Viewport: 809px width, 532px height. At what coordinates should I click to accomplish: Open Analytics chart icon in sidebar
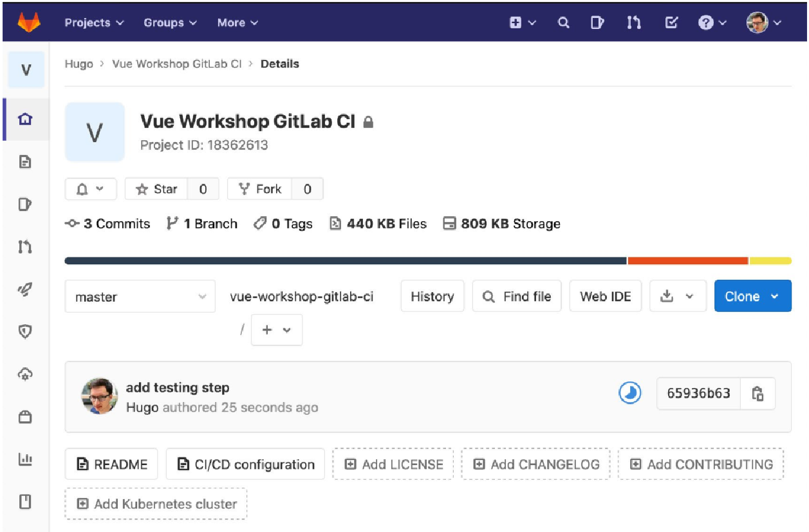tap(25, 459)
